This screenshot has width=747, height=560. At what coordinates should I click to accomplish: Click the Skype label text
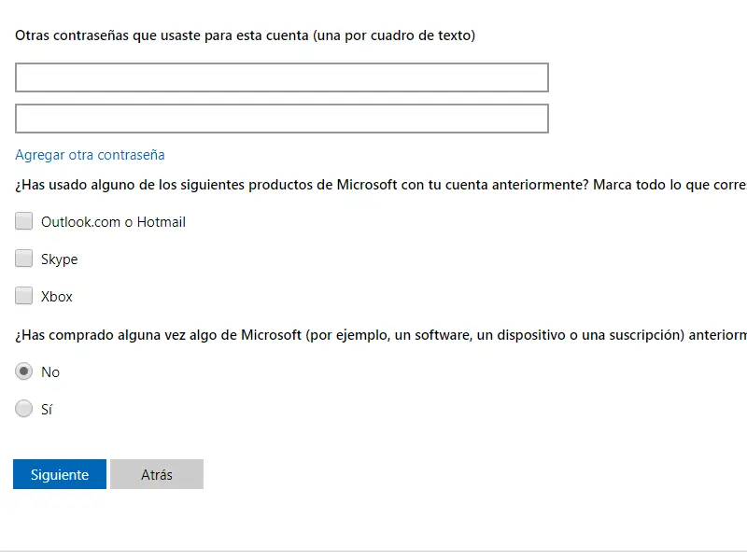59,259
